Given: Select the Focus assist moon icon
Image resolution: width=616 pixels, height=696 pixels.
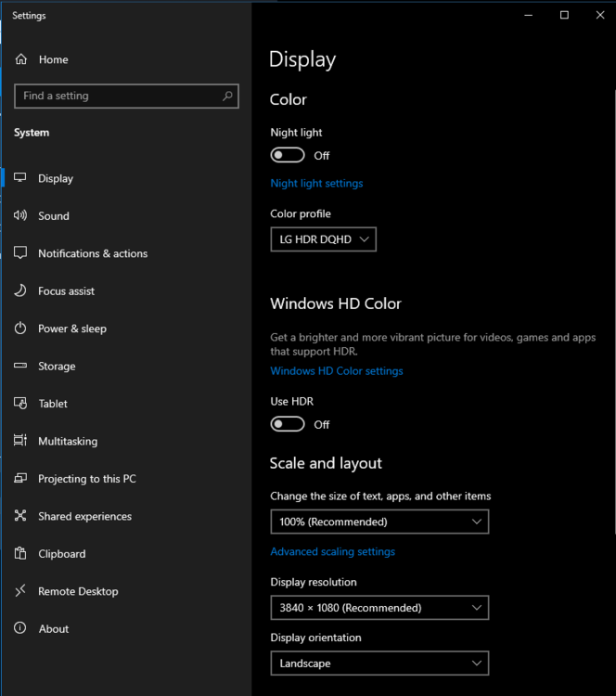Looking at the screenshot, I should pos(21,291).
